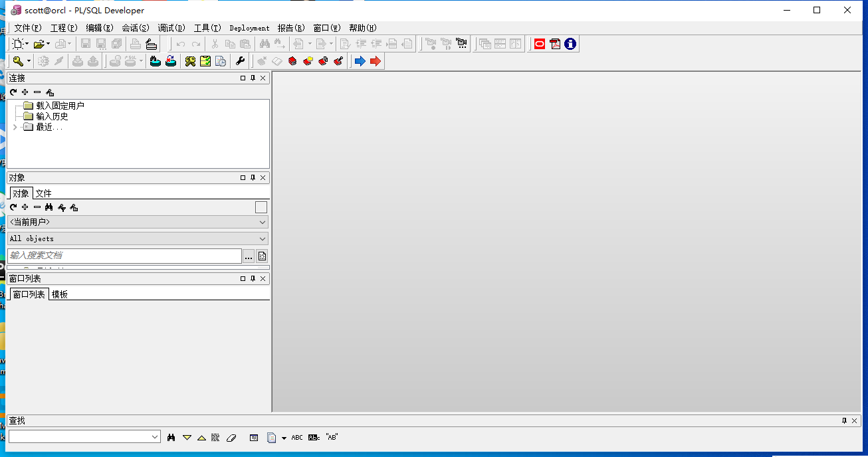The image size is (868, 457).
Task: Pin the 连接 panel
Action: click(253, 78)
